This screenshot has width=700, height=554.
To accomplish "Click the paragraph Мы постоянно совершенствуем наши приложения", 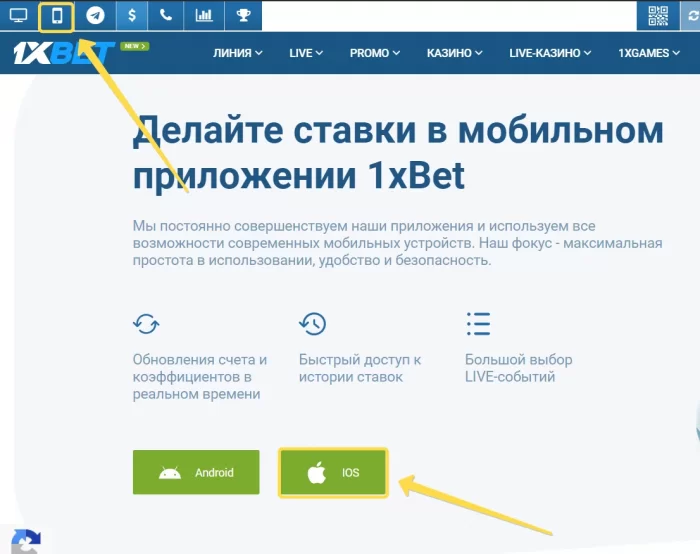I will [397, 243].
